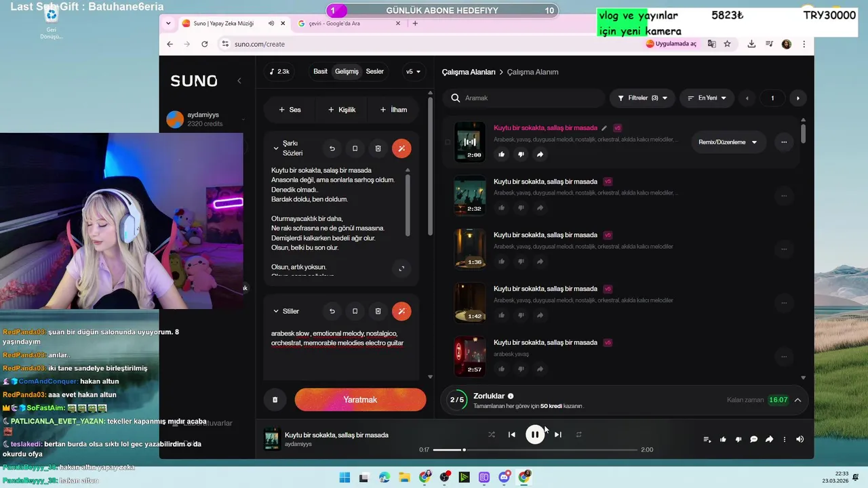Switch to Sesler mode tab

[x=374, y=71]
